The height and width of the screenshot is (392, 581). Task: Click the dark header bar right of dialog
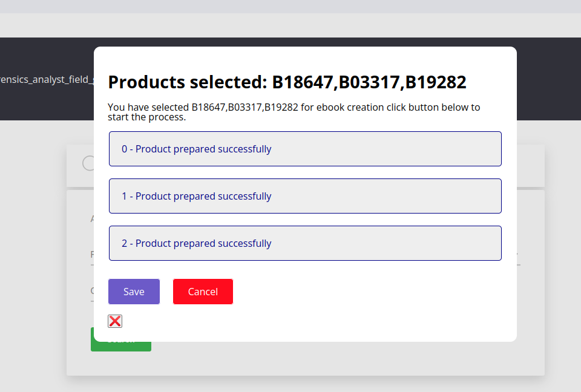tap(548, 79)
